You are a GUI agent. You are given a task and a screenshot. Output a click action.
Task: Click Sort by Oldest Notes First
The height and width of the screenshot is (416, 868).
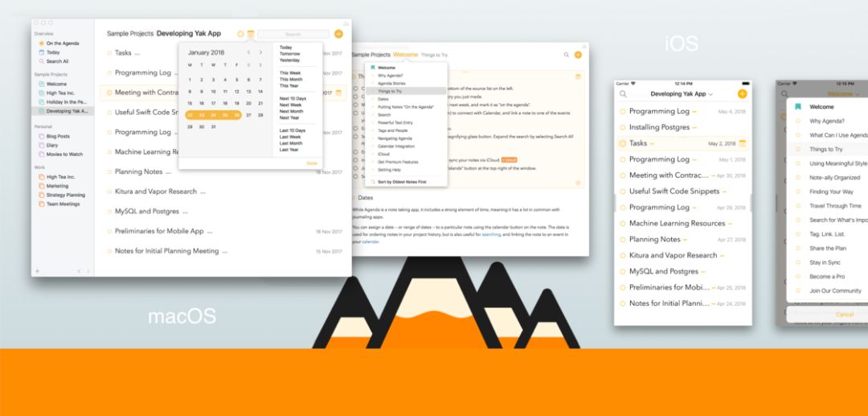point(402,182)
